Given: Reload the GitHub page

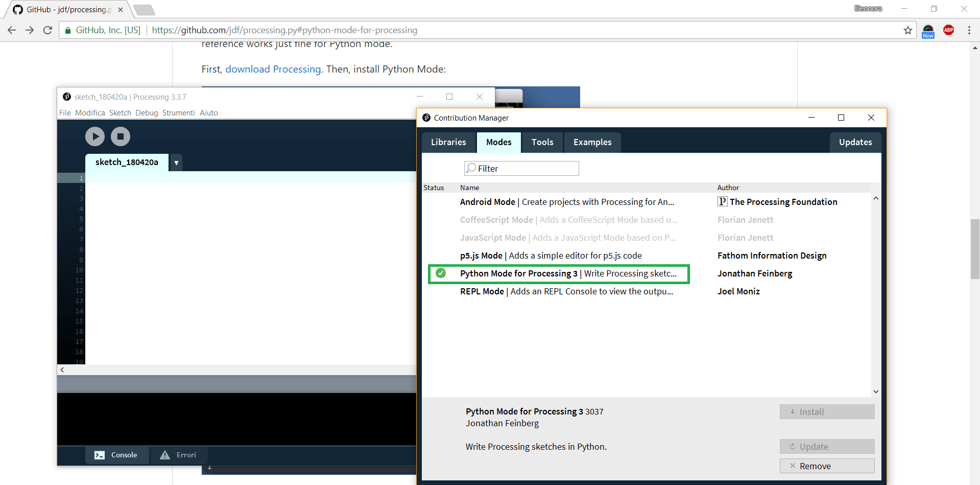Looking at the screenshot, I should [x=47, y=30].
